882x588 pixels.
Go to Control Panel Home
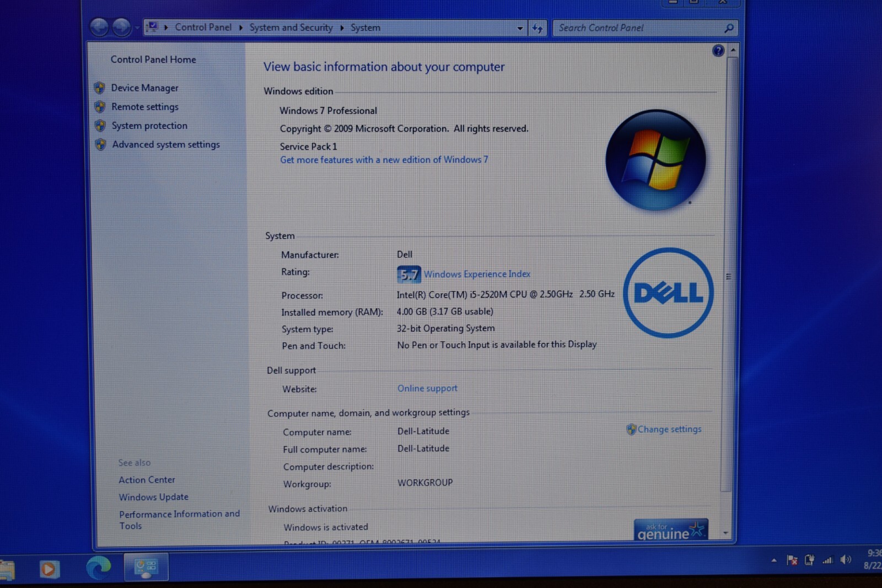153,60
